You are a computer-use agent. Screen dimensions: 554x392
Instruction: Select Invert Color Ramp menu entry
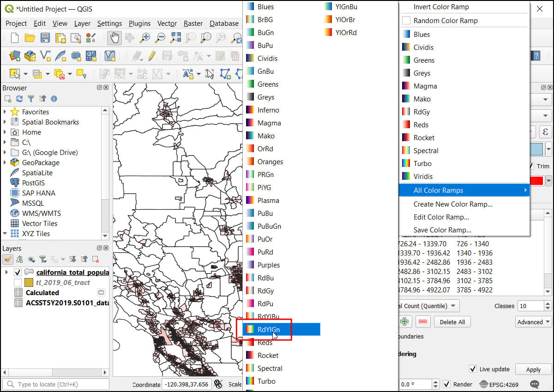click(x=441, y=7)
